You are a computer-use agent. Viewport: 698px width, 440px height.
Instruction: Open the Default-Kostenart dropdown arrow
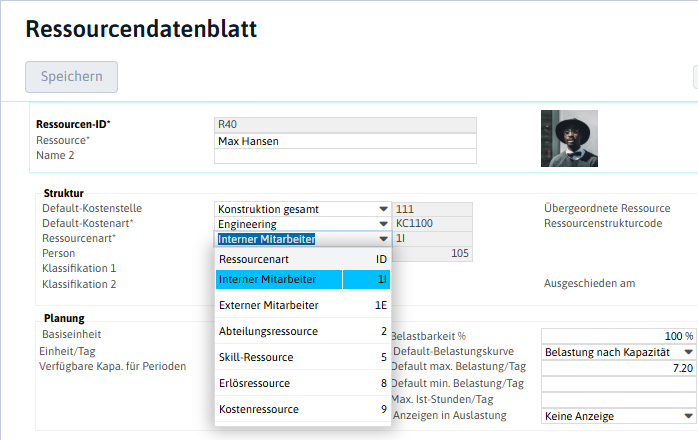pos(383,224)
